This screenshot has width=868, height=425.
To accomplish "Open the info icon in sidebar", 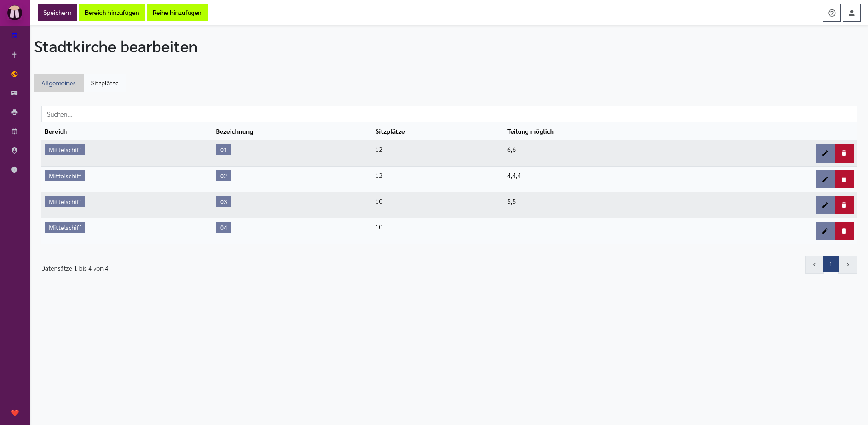I will (14, 169).
